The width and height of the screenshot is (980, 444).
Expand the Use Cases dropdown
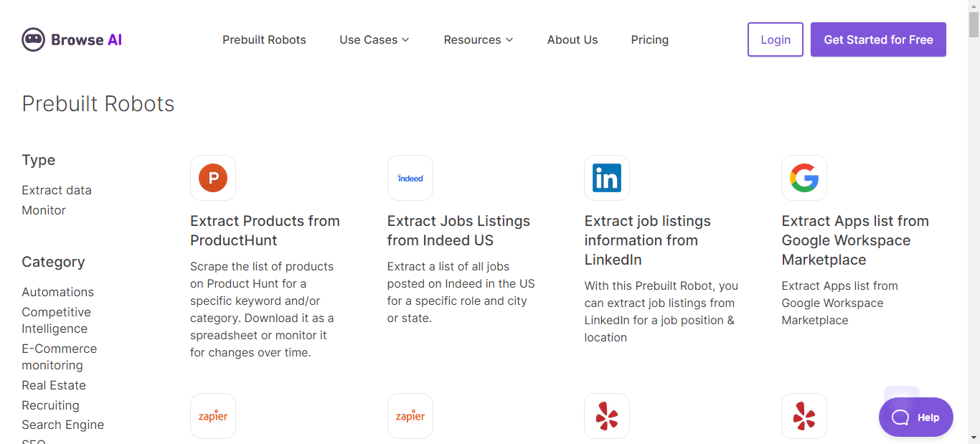coord(374,39)
